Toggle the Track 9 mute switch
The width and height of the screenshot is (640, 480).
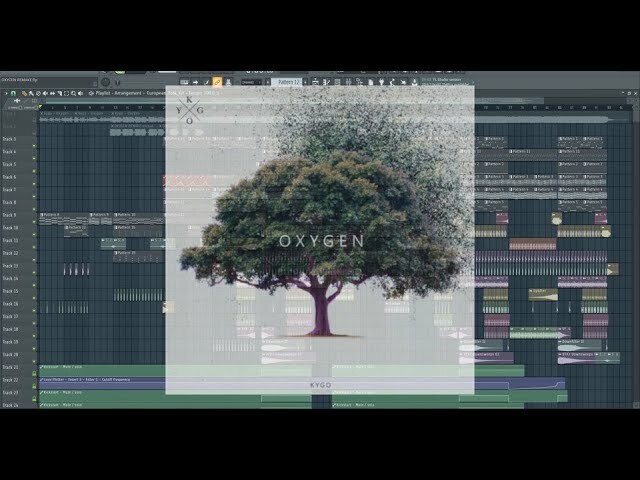click(x=34, y=222)
